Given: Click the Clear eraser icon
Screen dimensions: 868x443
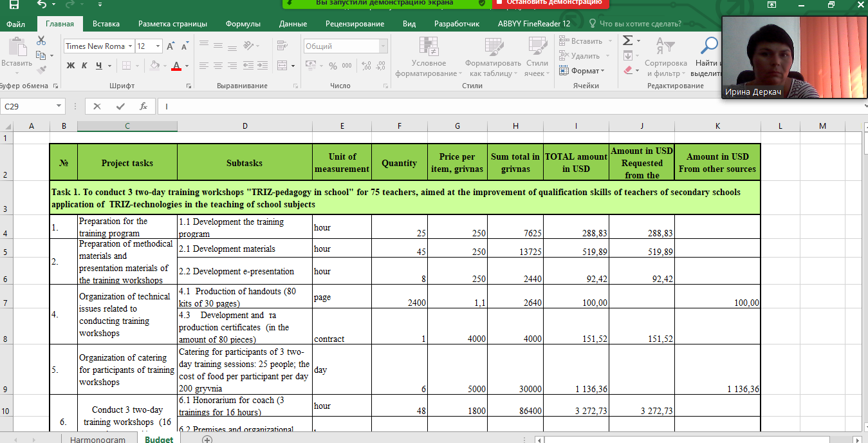Looking at the screenshot, I should coord(628,70).
